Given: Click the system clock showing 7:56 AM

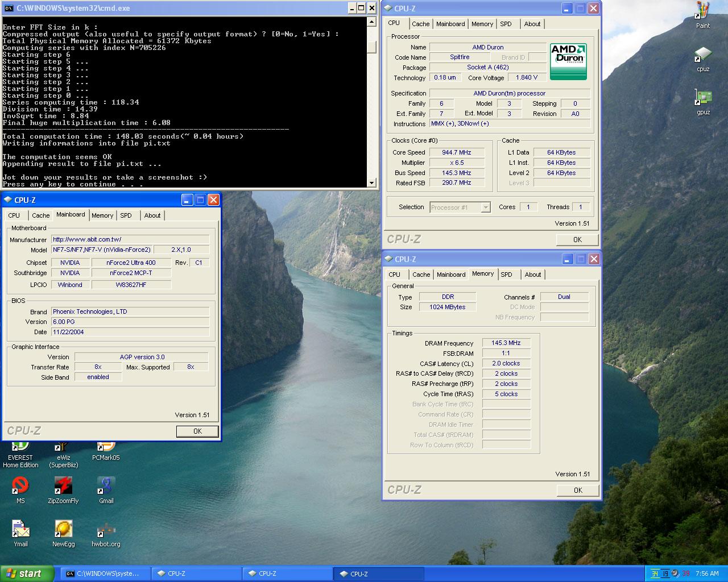Looking at the screenshot, I should point(707,573).
